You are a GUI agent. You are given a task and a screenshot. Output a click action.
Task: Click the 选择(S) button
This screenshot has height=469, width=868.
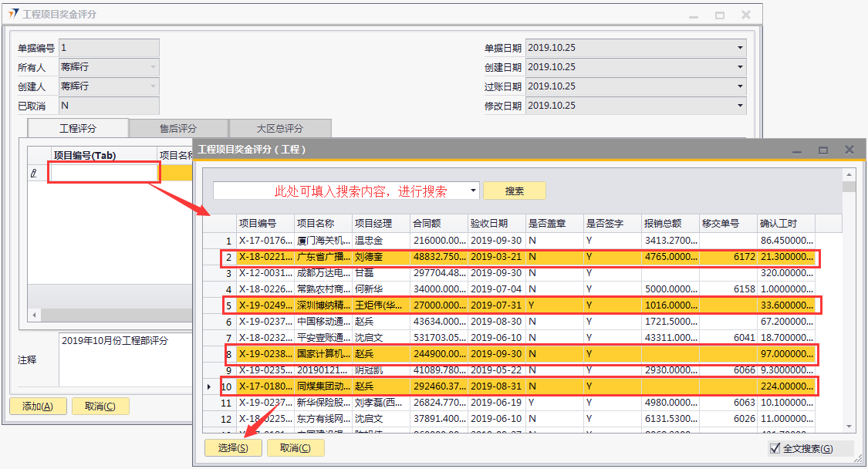click(x=233, y=448)
